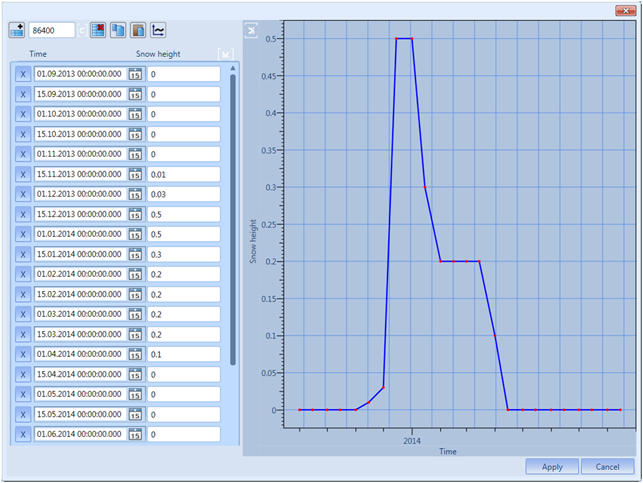Delete the 01.04.2014 row
Screen dimensions: 643x483
point(23,354)
